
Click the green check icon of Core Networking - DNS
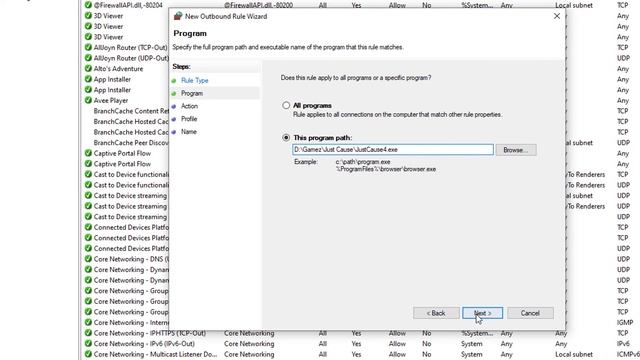[x=88, y=259]
